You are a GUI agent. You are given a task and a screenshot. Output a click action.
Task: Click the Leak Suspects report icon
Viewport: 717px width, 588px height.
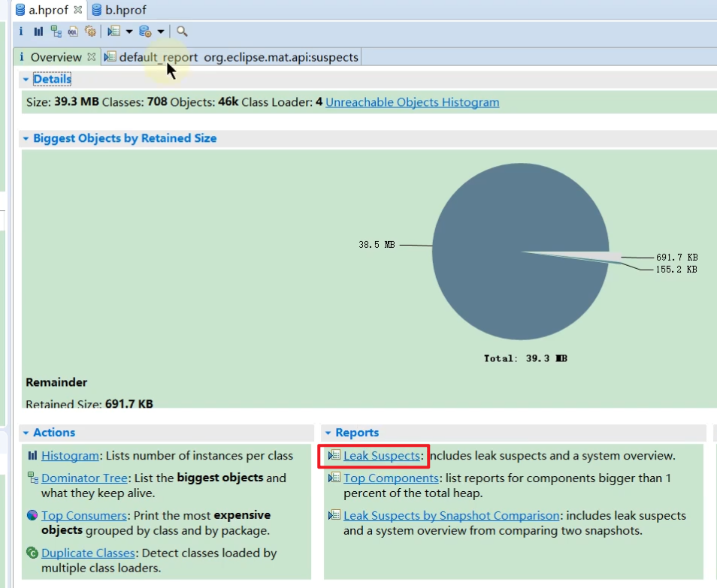pyautogui.click(x=334, y=455)
